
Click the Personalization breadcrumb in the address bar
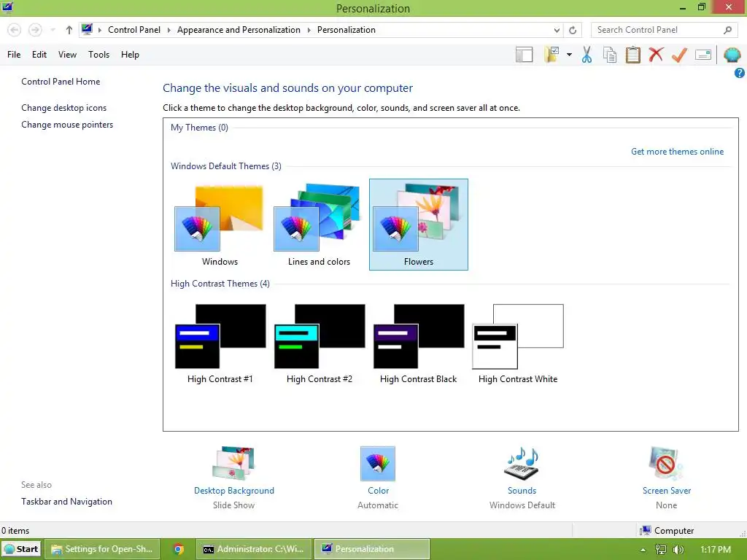347,29
